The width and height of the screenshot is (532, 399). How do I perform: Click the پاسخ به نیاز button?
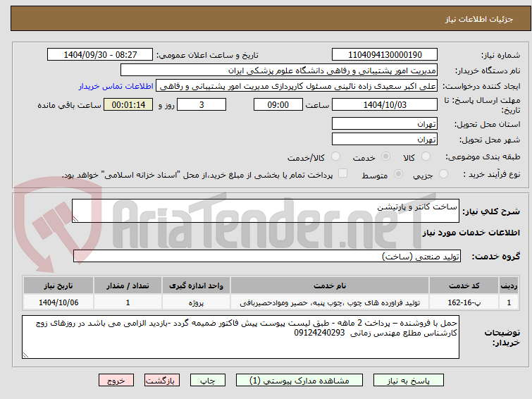[409, 381]
